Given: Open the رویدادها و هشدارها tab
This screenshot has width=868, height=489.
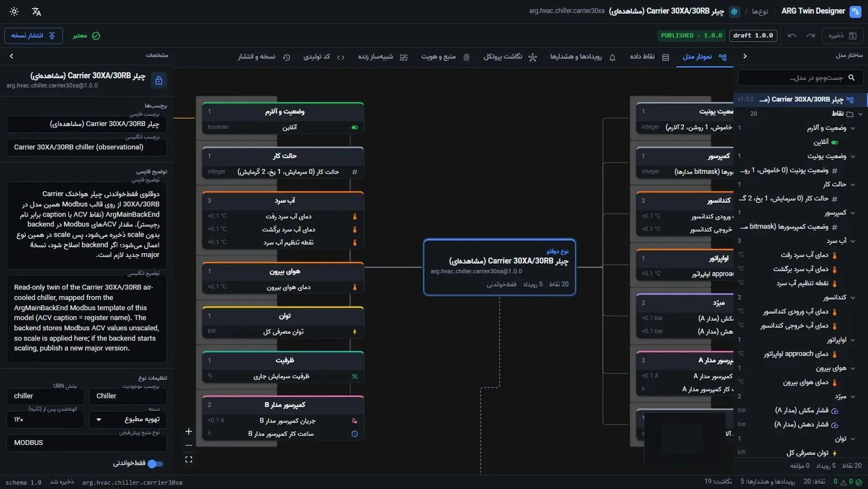Looking at the screenshot, I should point(583,56).
